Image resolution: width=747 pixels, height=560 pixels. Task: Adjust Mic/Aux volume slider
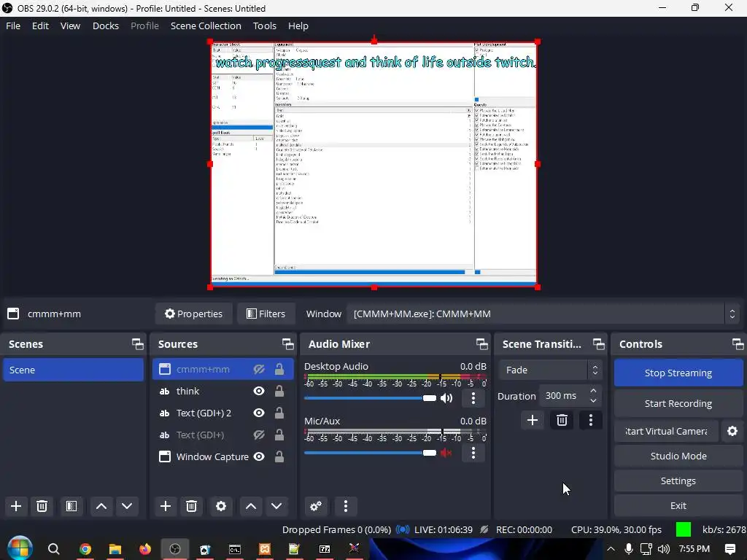point(370,453)
